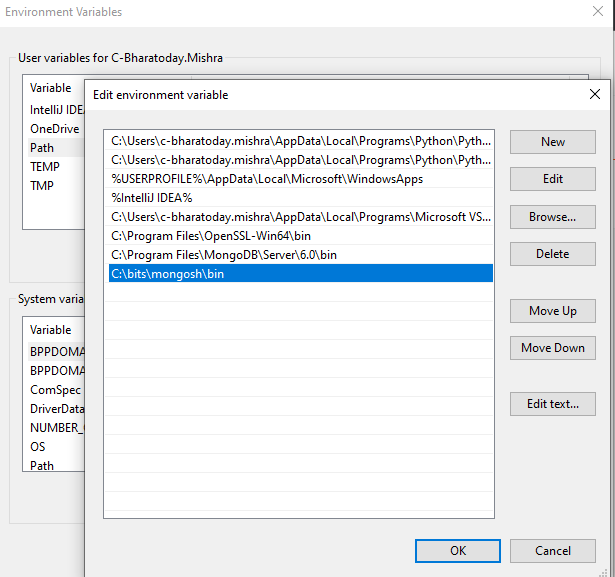Move the entry up with Move Up
Image resolution: width=615 pixels, height=577 pixels.
coord(553,311)
